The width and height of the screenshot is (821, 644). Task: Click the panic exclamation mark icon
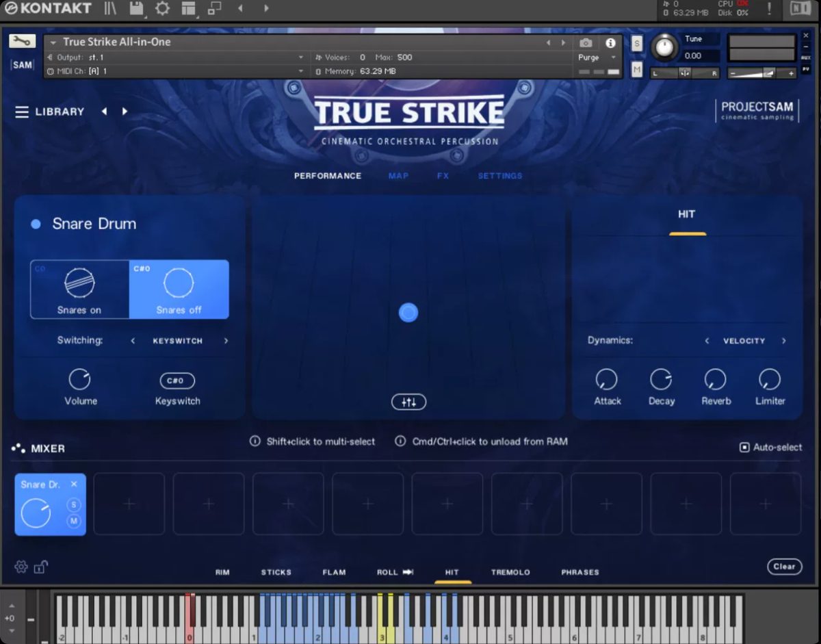(770, 8)
